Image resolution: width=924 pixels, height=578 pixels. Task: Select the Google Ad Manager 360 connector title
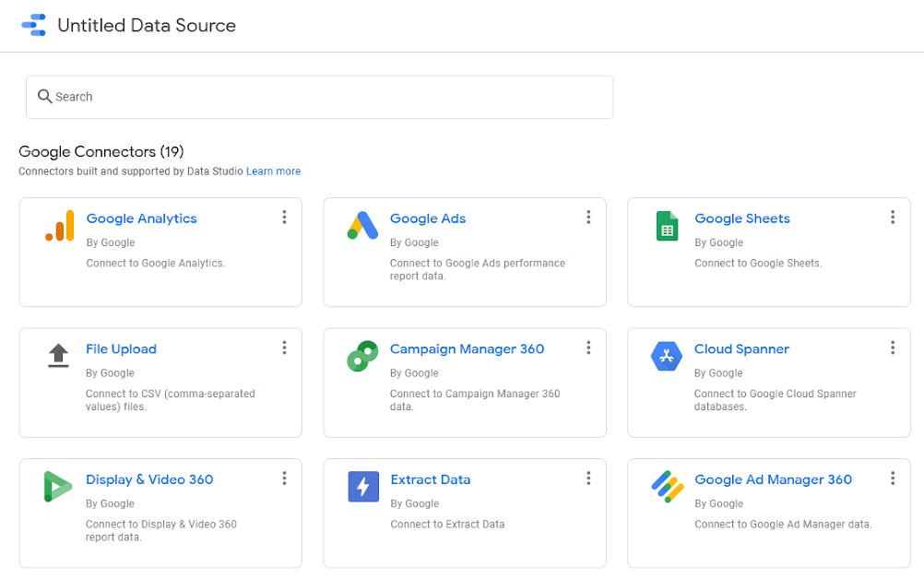(x=773, y=479)
